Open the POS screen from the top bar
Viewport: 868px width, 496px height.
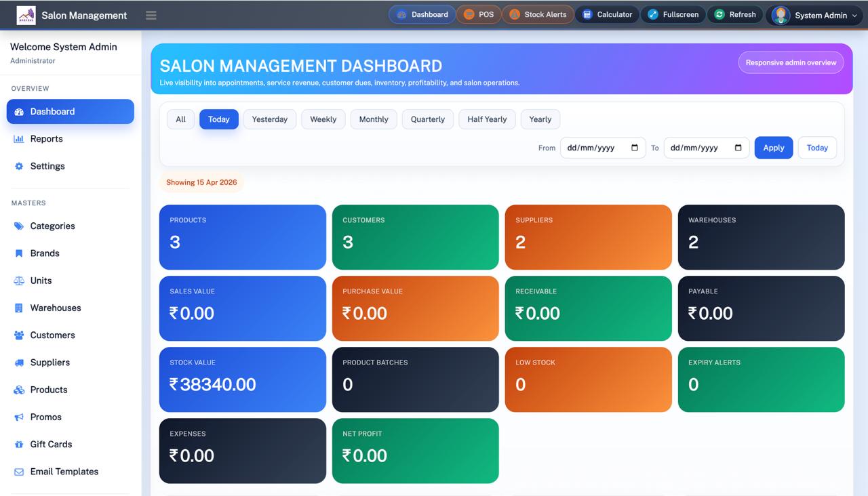479,14
